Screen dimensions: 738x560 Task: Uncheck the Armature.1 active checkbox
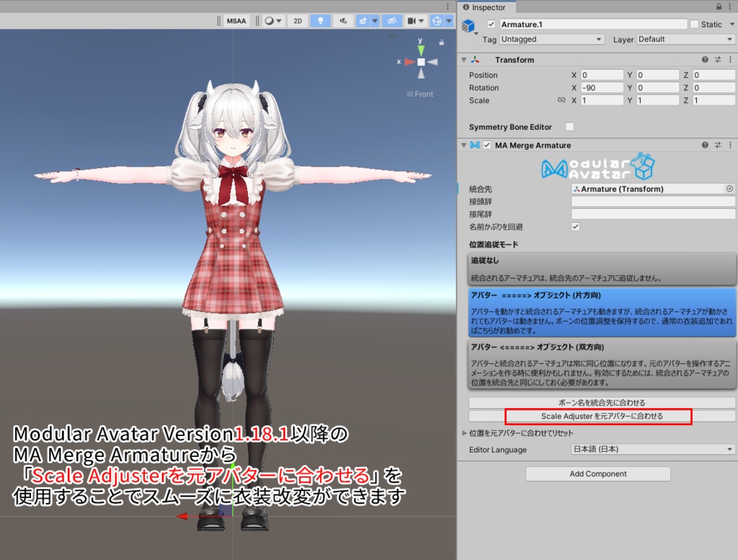click(492, 24)
